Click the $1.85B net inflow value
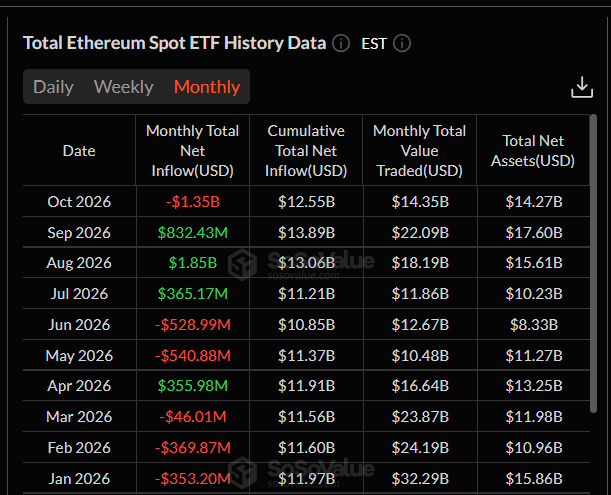Image resolution: width=611 pixels, height=495 pixels. (192, 262)
